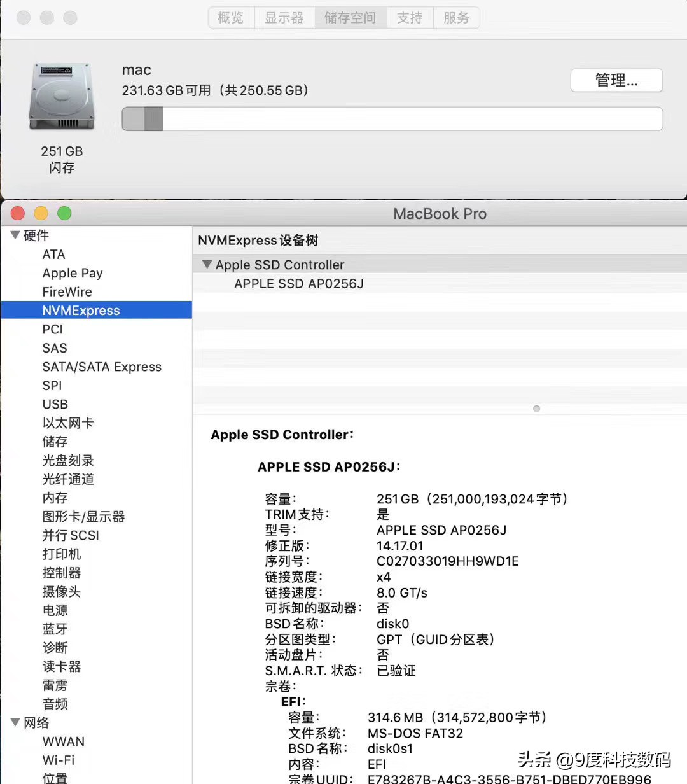Select the 支持 tab
Viewport: 687px width, 784px height.
pyautogui.click(x=410, y=17)
